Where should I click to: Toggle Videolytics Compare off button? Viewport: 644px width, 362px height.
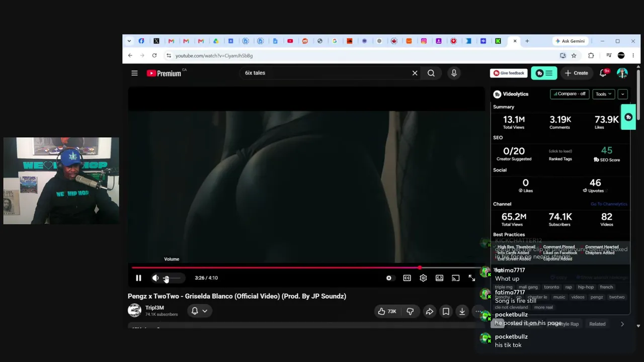pos(570,94)
